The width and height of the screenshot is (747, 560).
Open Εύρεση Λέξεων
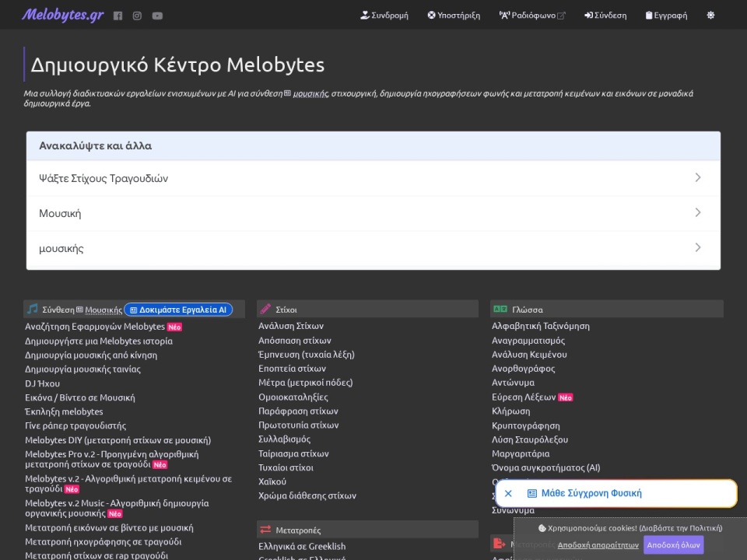[x=524, y=397]
